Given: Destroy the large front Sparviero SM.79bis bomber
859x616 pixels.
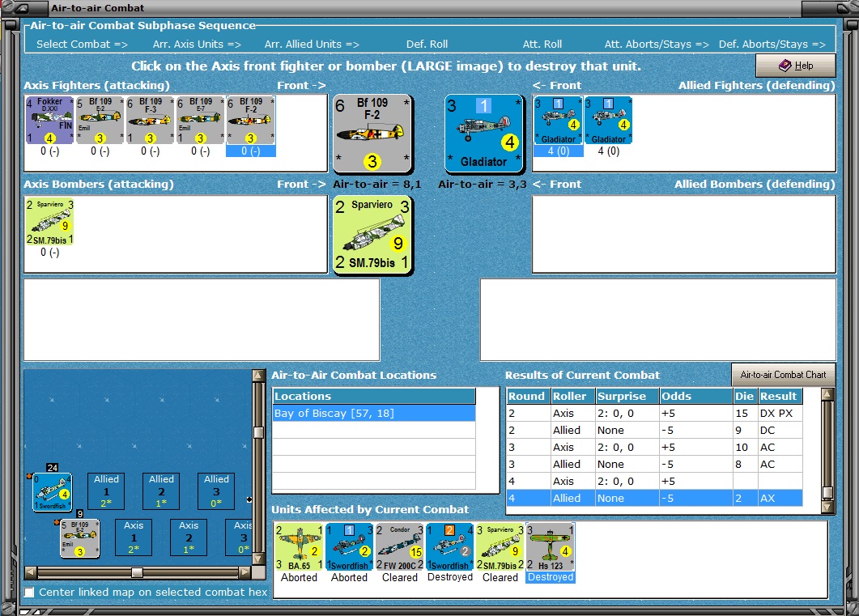Looking at the screenshot, I should (372, 235).
